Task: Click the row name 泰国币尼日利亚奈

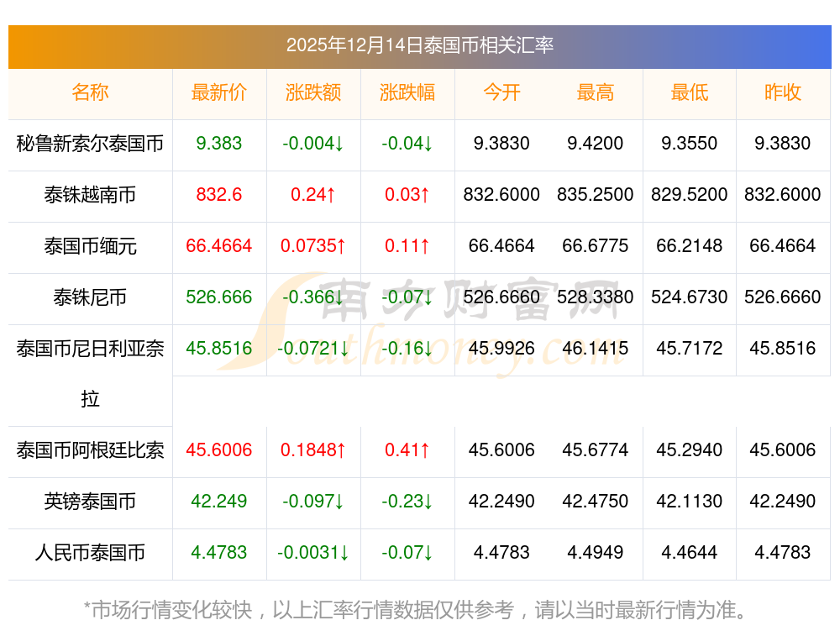Action: tap(90, 349)
